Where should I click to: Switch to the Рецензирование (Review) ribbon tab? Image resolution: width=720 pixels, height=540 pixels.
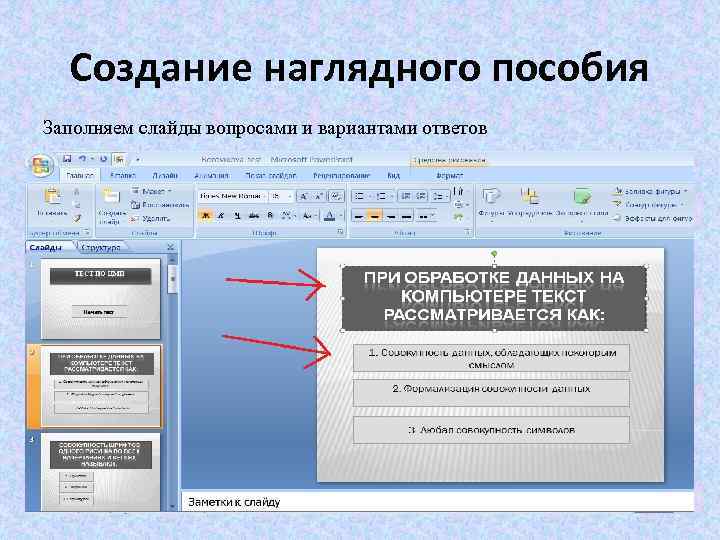point(341,175)
